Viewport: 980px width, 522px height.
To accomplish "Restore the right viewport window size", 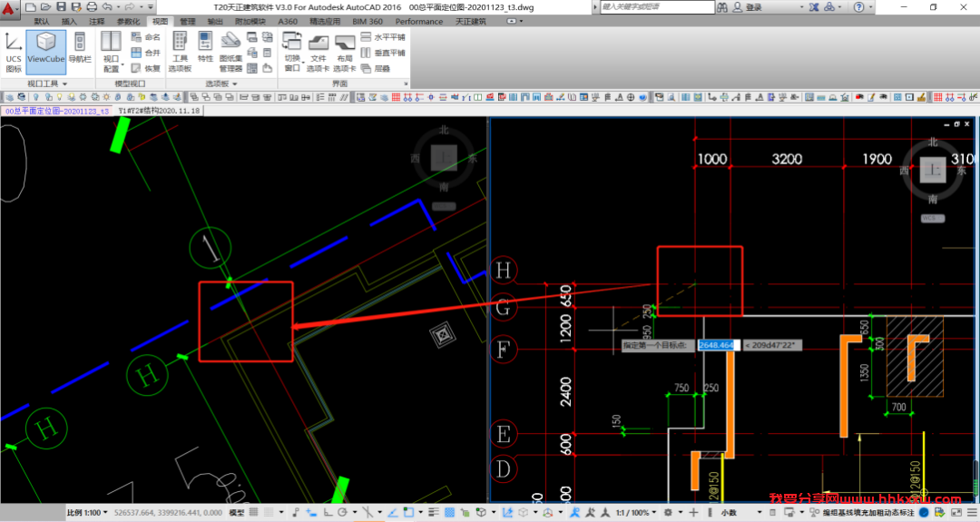I will 957,123.
